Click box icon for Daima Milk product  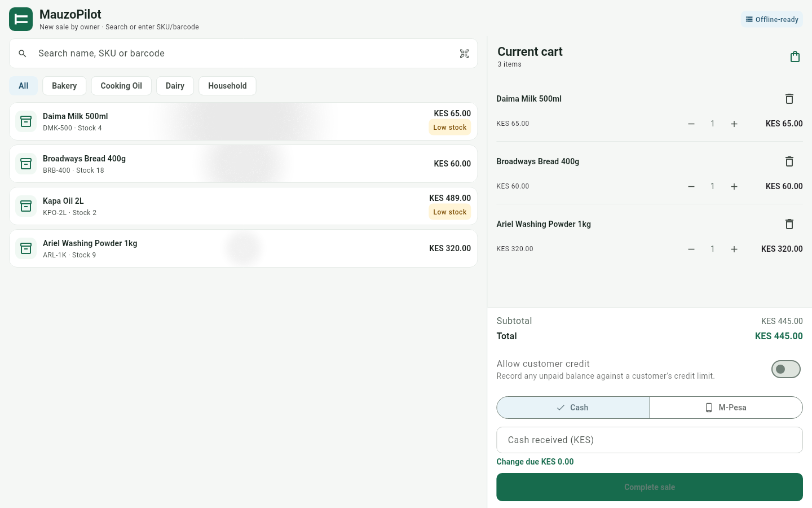pyautogui.click(x=26, y=121)
